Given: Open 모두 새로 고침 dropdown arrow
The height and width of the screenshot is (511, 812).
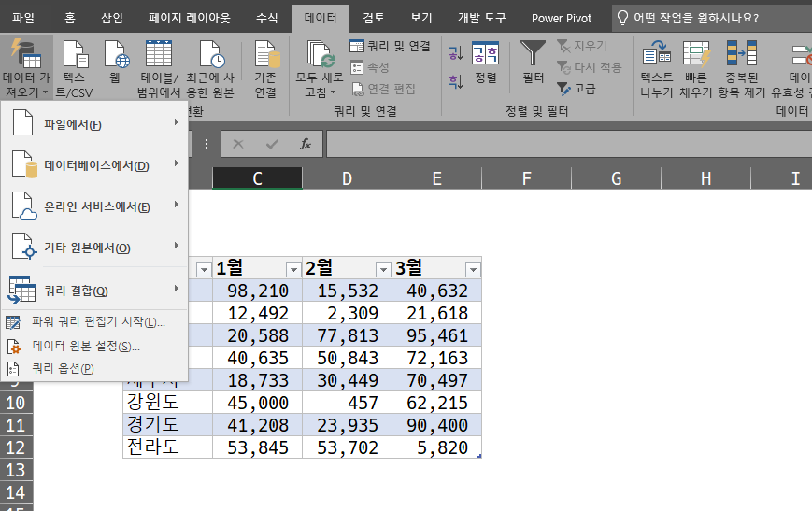Looking at the screenshot, I should [x=333, y=92].
